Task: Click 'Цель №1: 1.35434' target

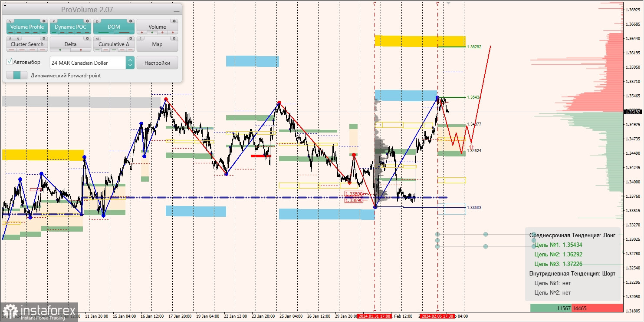Action: coord(558,245)
